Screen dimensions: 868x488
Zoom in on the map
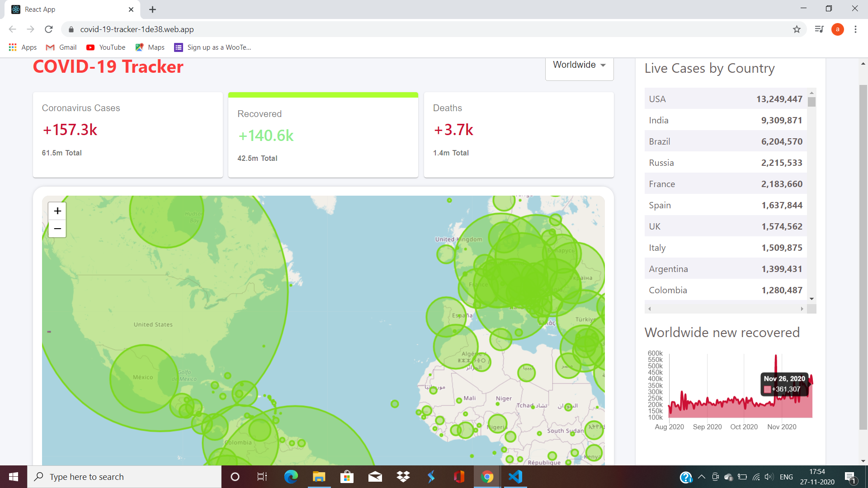pos(57,211)
